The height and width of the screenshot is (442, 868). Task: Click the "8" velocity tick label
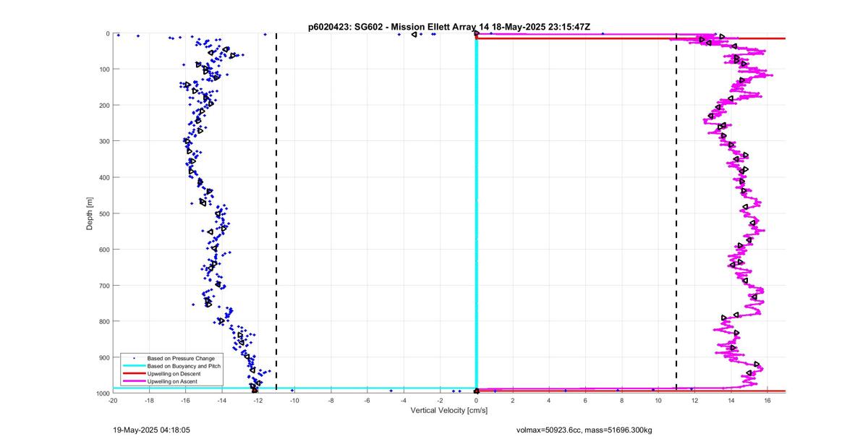coord(621,399)
